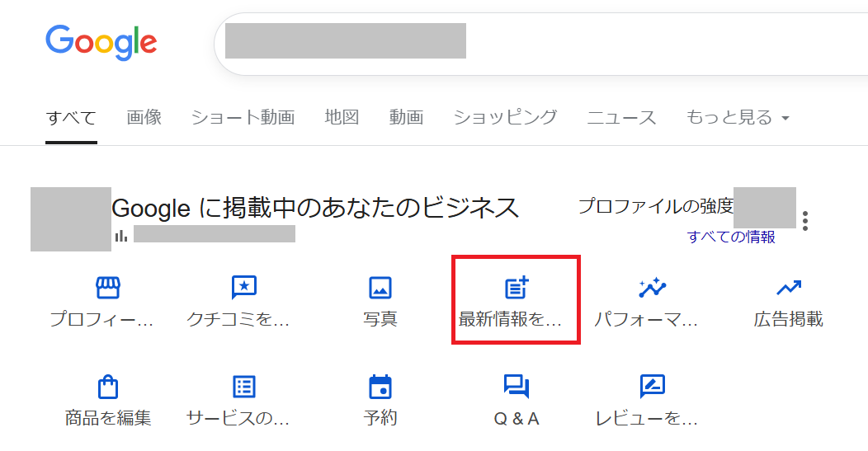Switch to the ショート動画 tab
This screenshot has width=868, height=451.
[x=243, y=117]
